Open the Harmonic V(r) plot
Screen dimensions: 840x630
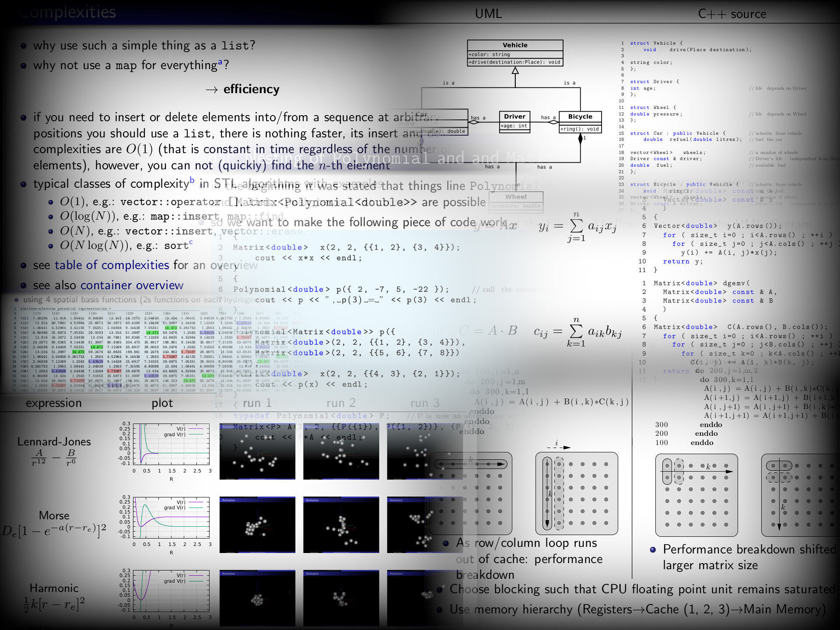(x=171, y=591)
